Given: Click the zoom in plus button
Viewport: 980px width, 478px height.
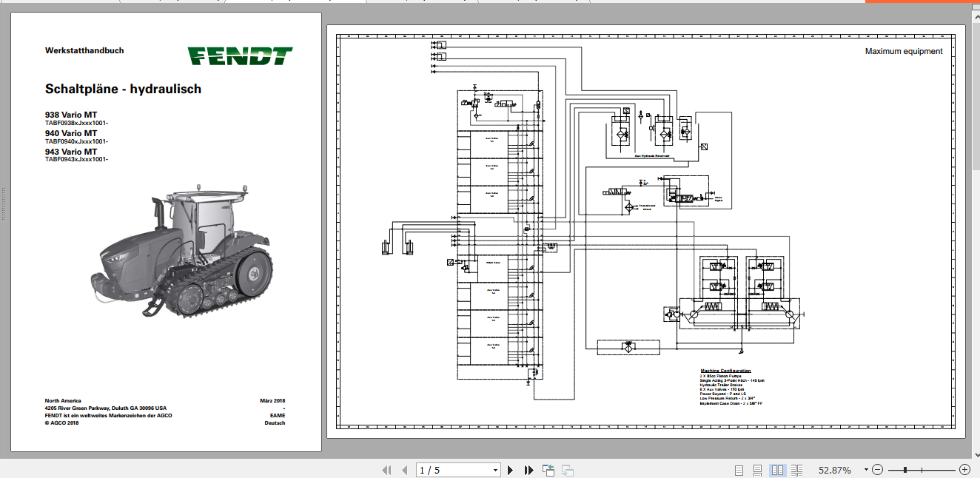Looking at the screenshot, I should pyautogui.click(x=965, y=470).
